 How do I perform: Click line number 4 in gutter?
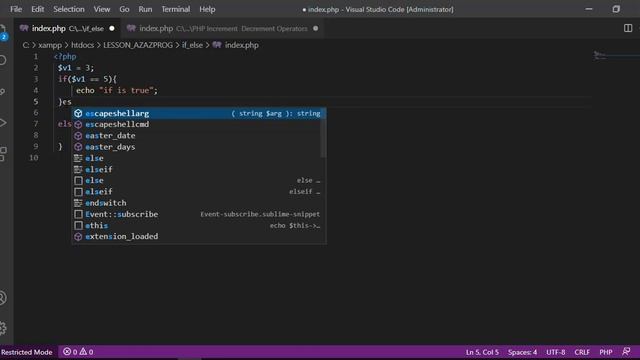point(36,90)
